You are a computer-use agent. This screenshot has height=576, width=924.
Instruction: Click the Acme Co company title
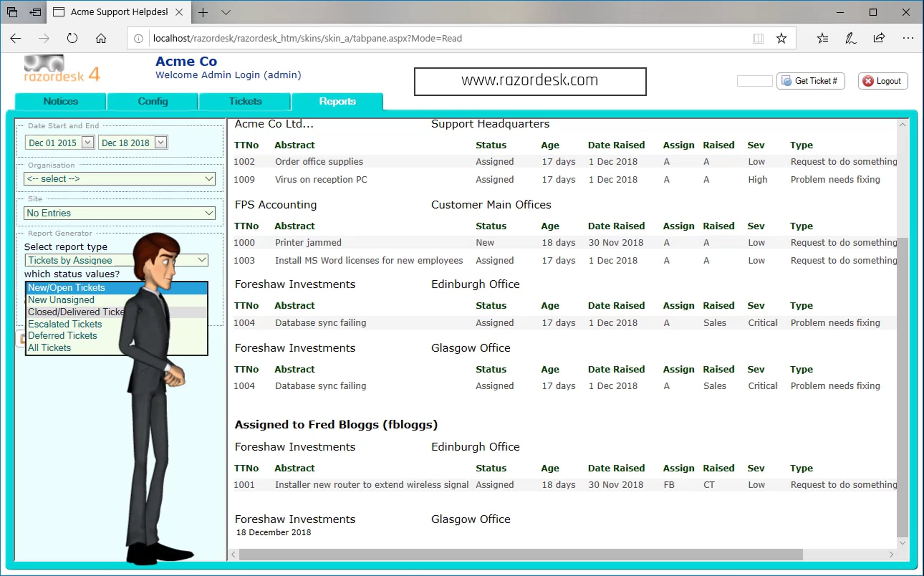coord(186,61)
